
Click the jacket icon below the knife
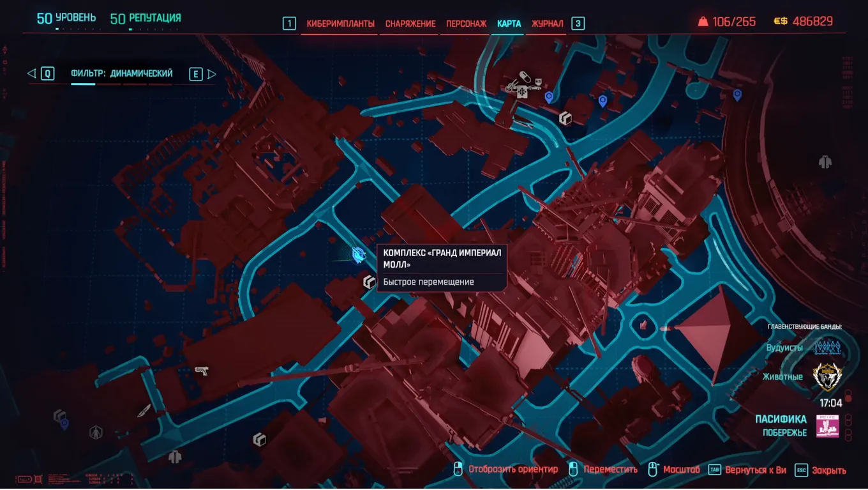point(174,457)
